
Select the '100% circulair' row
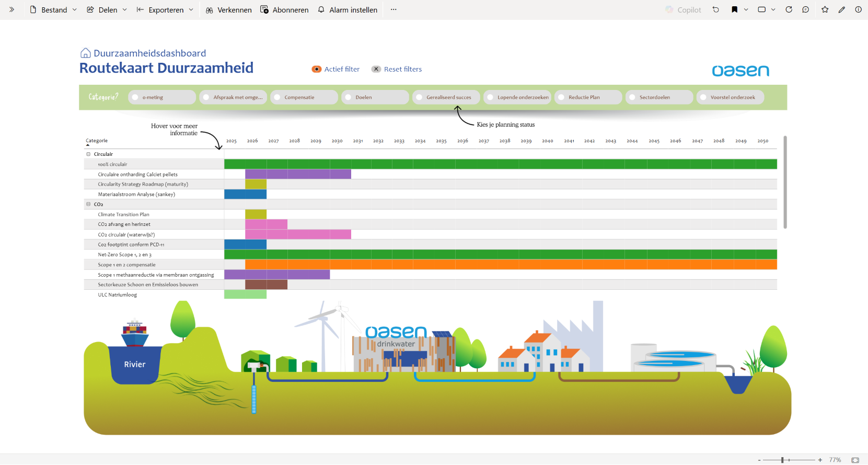[431, 164]
